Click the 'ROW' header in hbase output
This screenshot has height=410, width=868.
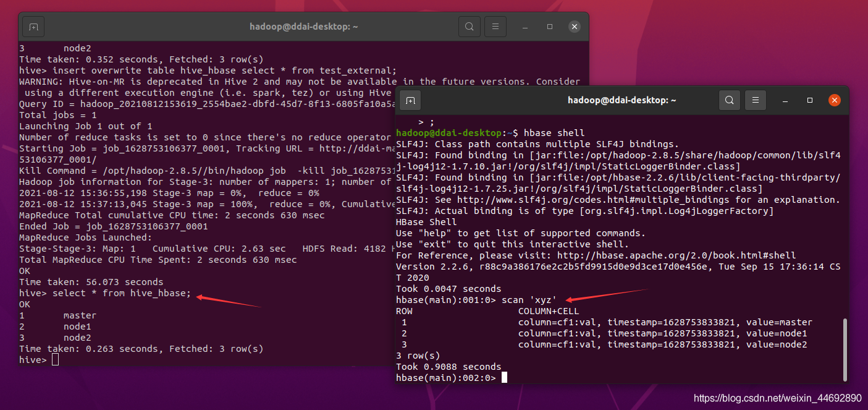click(404, 311)
